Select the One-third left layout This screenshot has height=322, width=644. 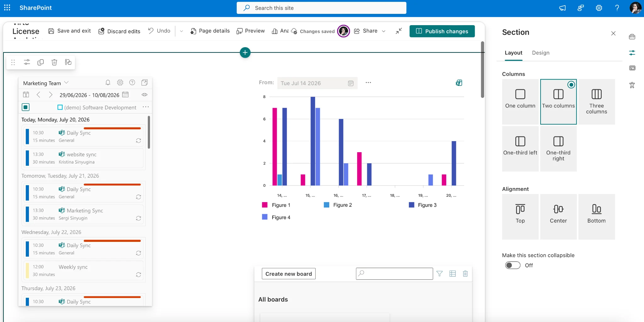pos(520,148)
